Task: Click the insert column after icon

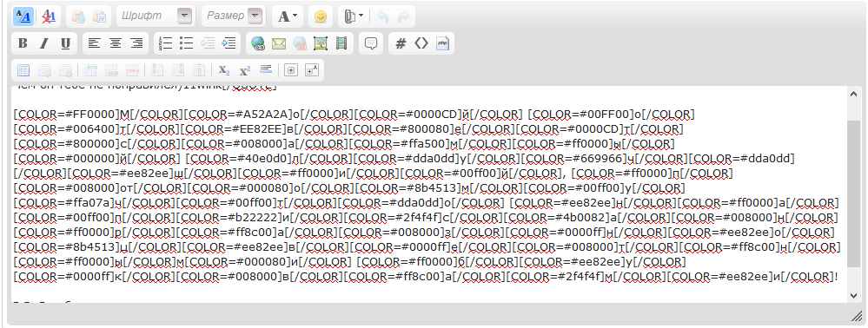Action: point(178,70)
